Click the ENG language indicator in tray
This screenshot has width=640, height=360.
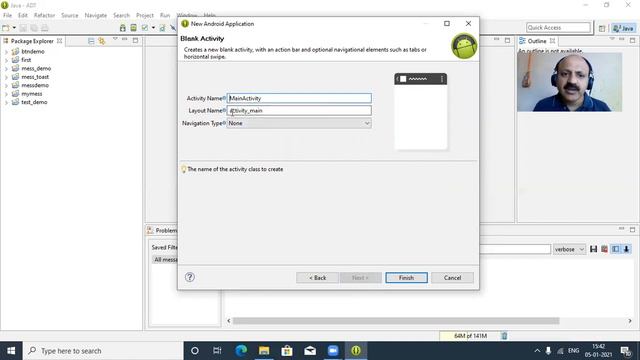573,351
